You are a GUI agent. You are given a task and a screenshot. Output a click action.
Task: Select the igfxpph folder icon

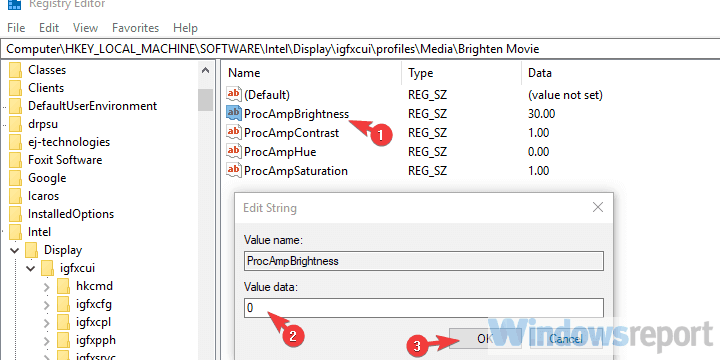(63, 340)
